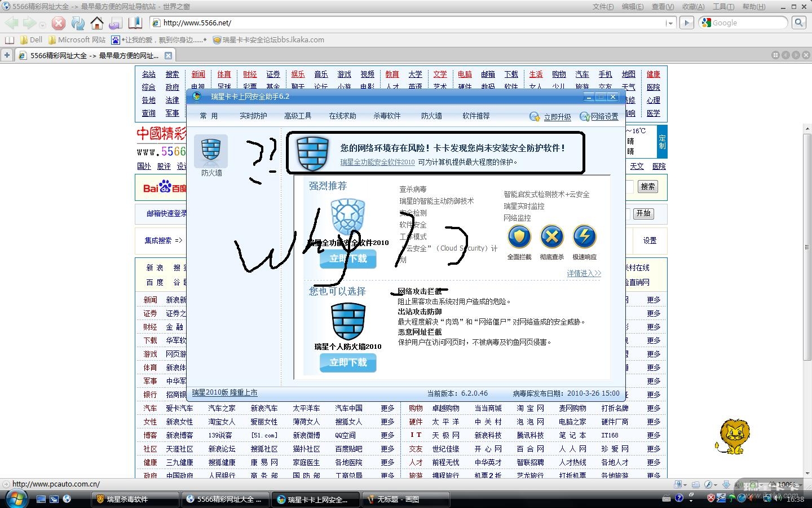Click inside the browser address bar

pyautogui.click(x=412, y=23)
